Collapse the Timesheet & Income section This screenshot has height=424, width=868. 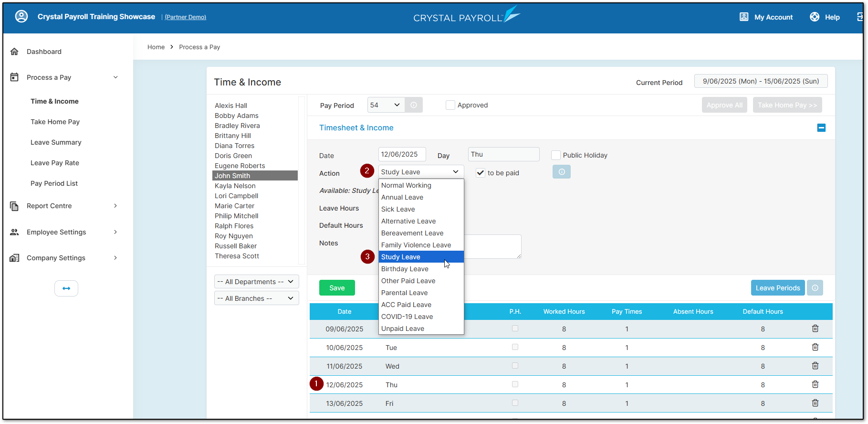(x=821, y=127)
